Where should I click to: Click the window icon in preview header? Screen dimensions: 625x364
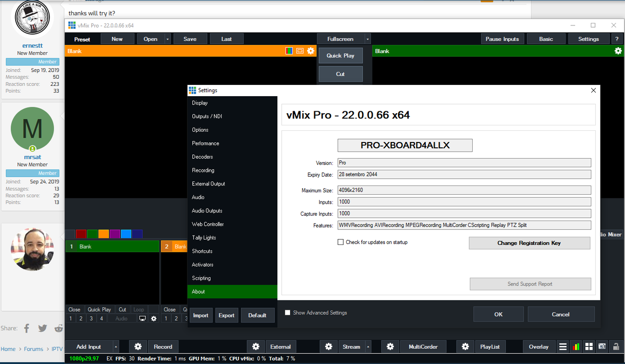[x=300, y=51]
